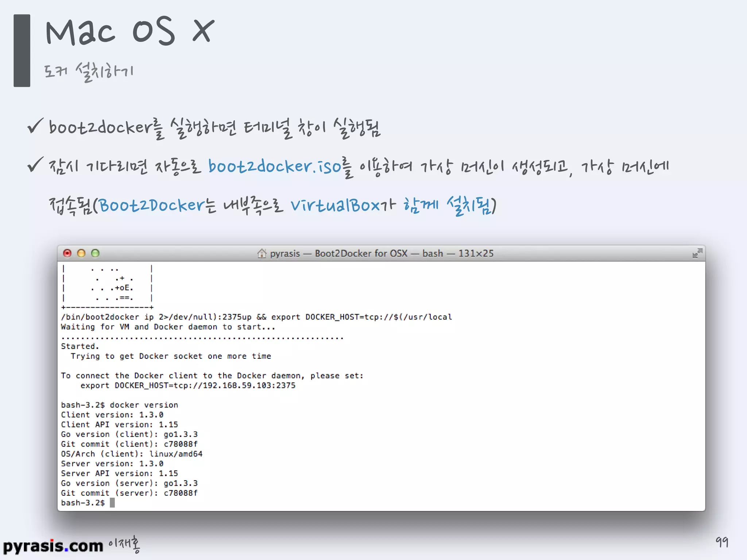The image size is (747, 560).
Task: Click the 'Server API version: 1.15' line
Action: tap(119, 474)
